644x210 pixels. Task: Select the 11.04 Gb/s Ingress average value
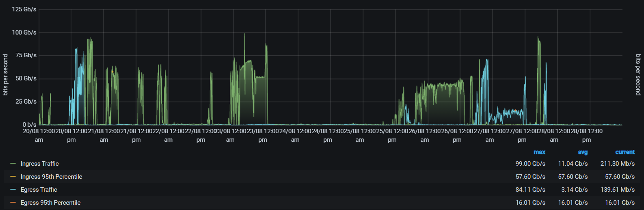point(573,164)
